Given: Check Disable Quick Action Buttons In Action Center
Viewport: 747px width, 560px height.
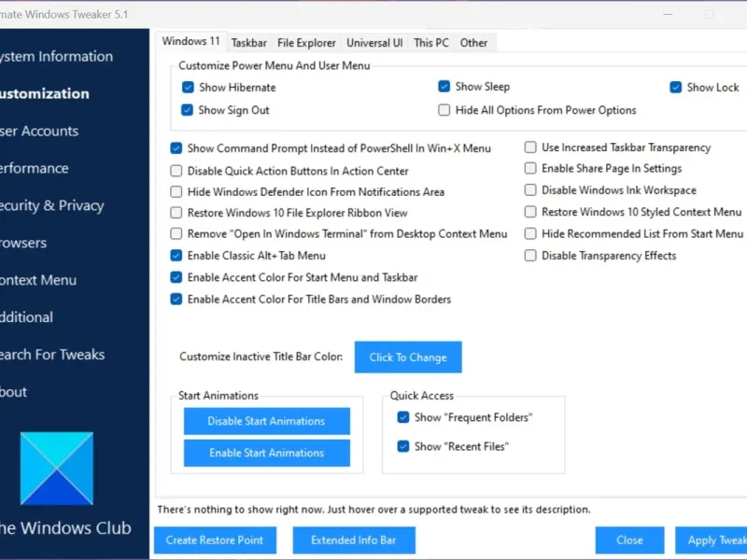Looking at the screenshot, I should (x=176, y=171).
